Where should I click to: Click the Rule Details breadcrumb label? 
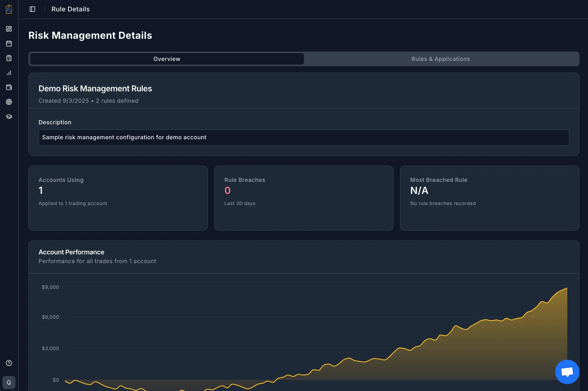pyautogui.click(x=71, y=9)
